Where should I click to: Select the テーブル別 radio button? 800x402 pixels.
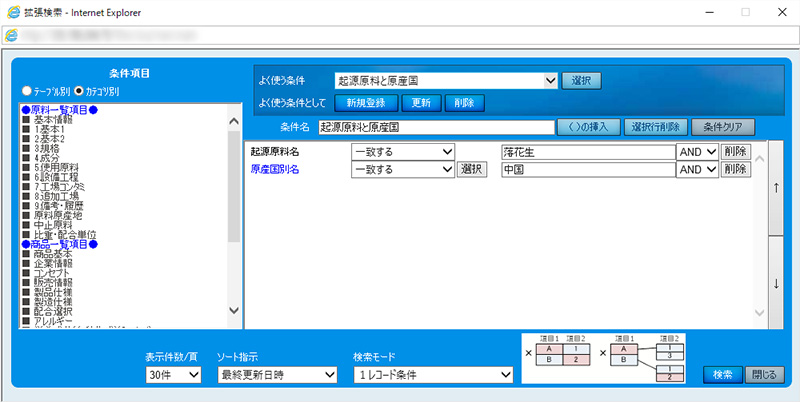(x=27, y=91)
